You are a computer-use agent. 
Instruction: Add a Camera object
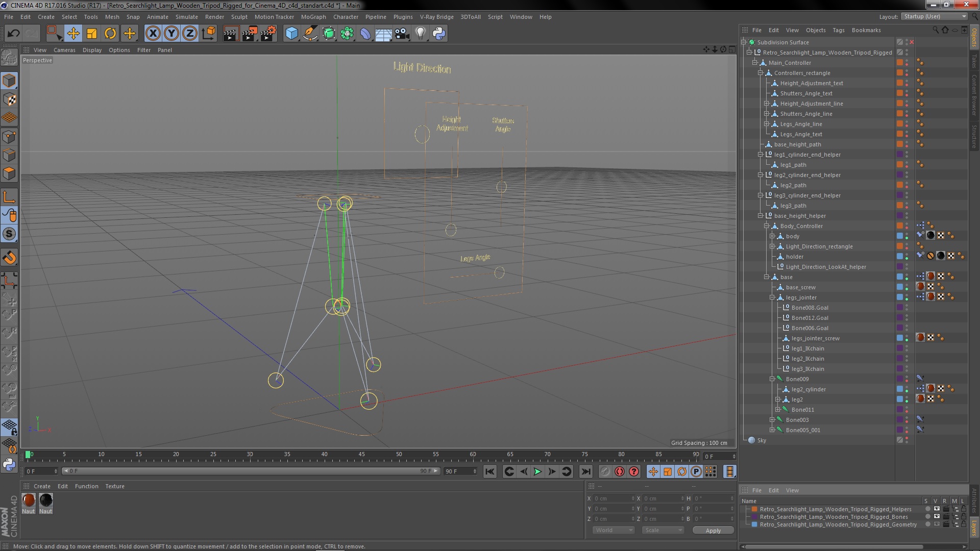pyautogui.click(x=402, y=34)
